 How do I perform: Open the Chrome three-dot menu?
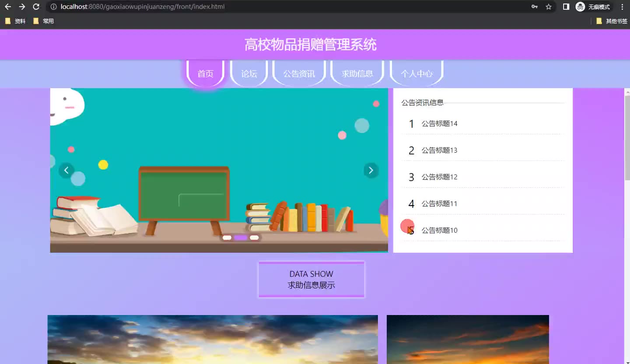tap(622, 7)
